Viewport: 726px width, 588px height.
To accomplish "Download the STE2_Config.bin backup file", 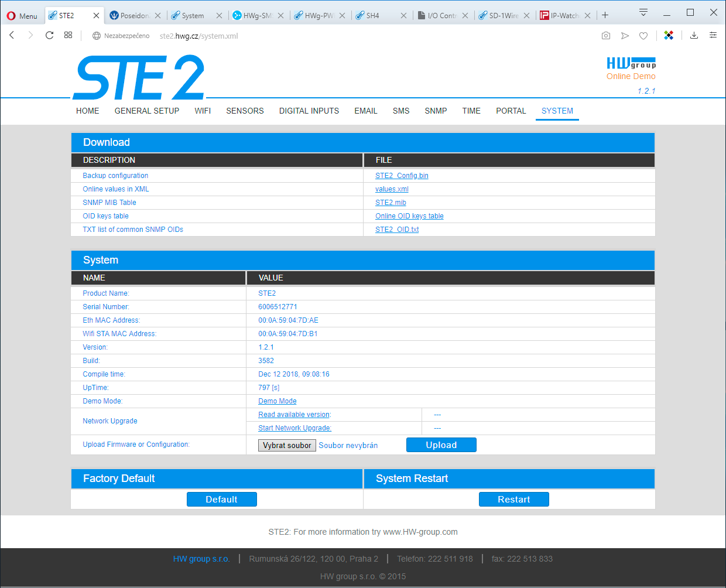I will pyautogui.click(x=402, y=176).
